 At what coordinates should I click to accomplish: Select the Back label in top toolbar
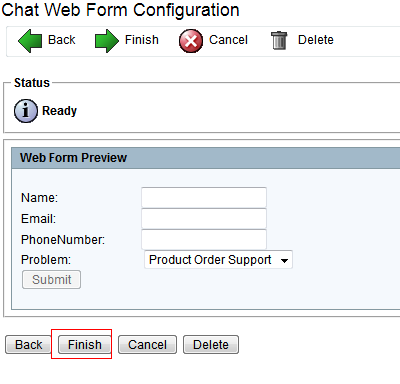(x=62, y=40)
